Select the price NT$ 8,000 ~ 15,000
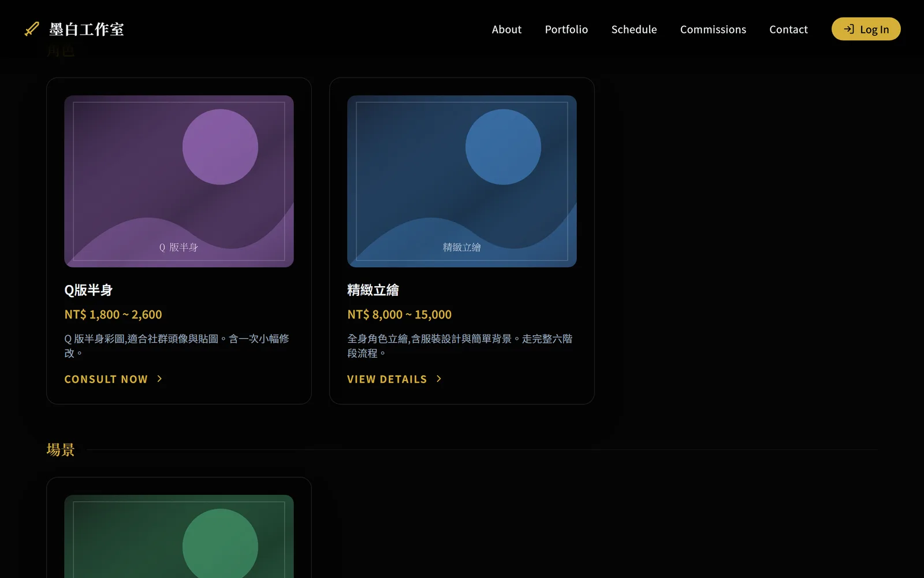The width and height of the screenshot is (924, 578). (x=400, y=314)
